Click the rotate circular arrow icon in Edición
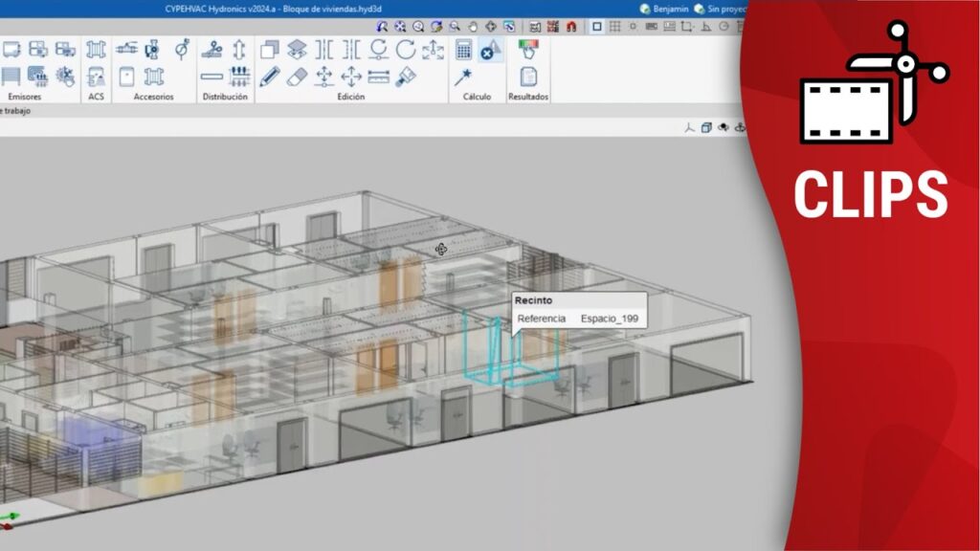This screenshot has width=980, height=551. pyautogui.click(x=406, y=50)
